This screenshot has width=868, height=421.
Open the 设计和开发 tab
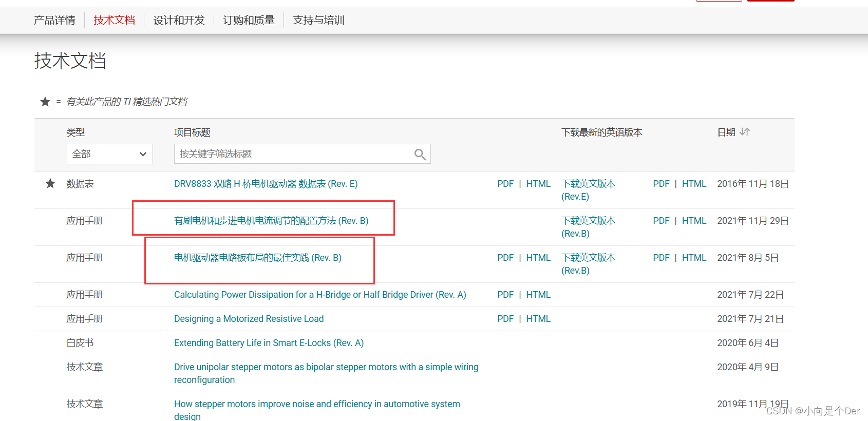click(179, 20)
